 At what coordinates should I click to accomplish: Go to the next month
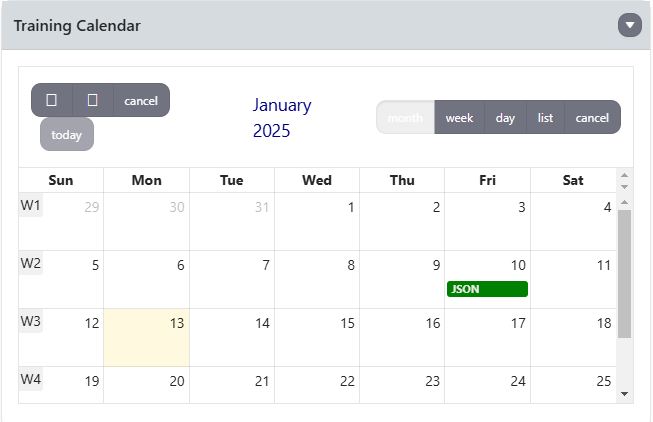[x=93, y=100]
